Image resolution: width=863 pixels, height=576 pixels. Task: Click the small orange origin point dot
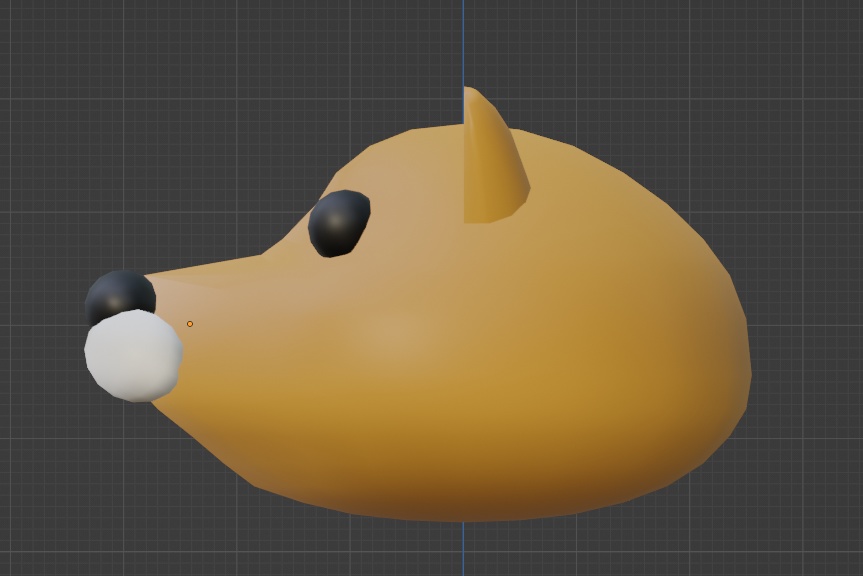click(190, 324)
